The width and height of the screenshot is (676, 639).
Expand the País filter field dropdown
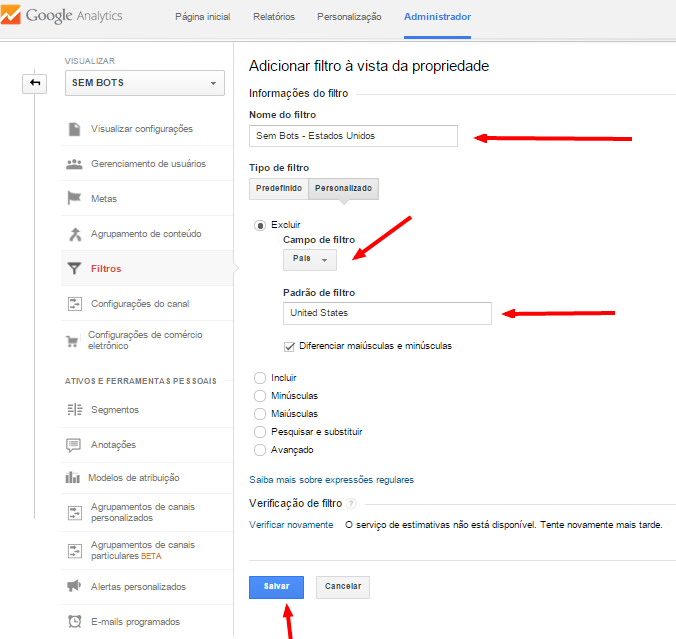[309, 259]
